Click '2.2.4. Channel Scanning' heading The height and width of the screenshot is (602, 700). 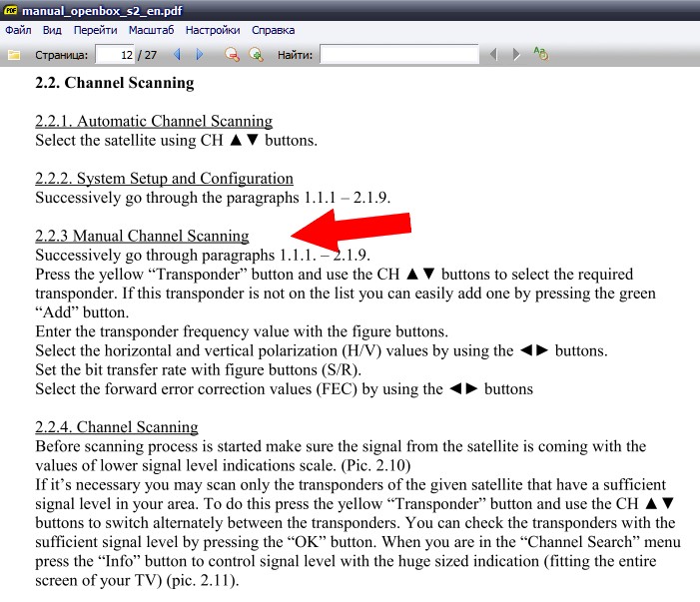tap(117, 427)
